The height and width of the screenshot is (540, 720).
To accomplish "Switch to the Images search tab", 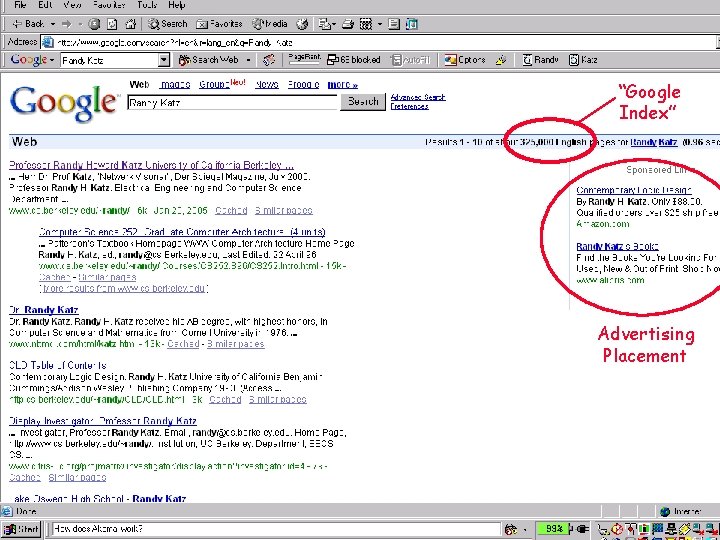I will tap(175, 84).
